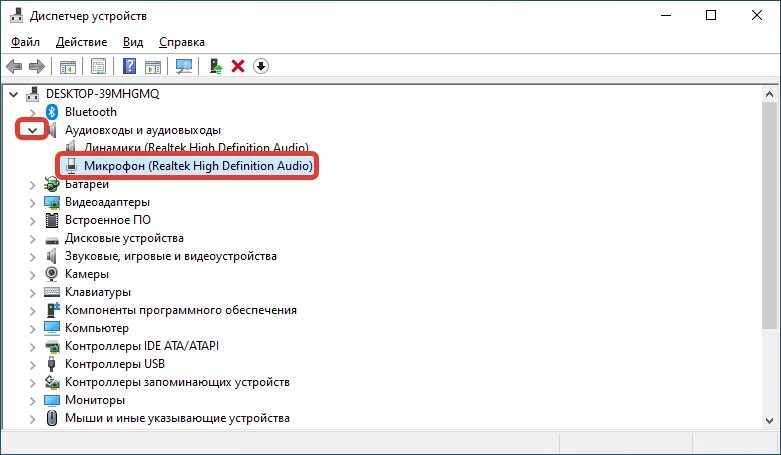Click the red X uninstall device icon
Image resolution: width=781 pixels, height=455 pixels.
[238, 66]
